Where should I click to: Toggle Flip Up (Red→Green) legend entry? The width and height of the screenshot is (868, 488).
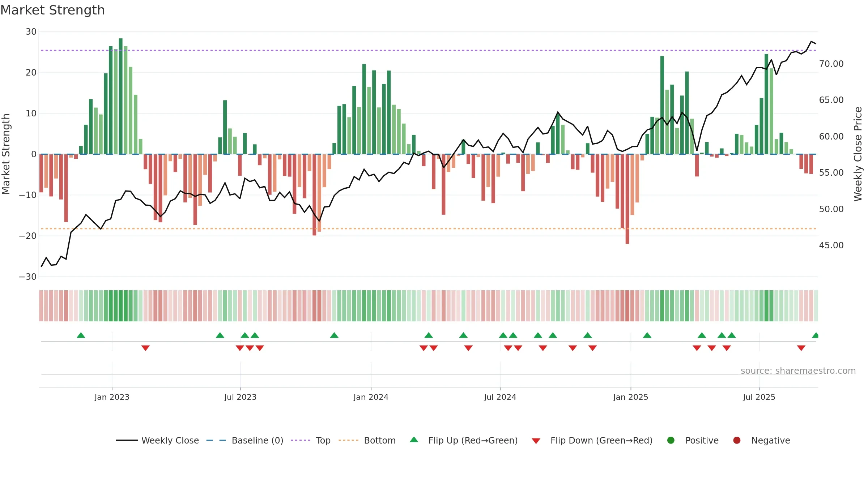coord(464,440)
